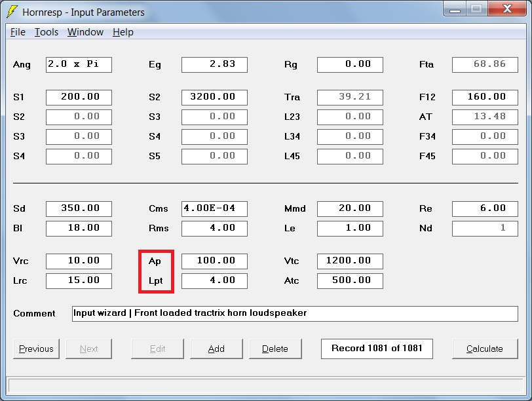
Task: Click the Cms label
Action: (x=159, y=208)
